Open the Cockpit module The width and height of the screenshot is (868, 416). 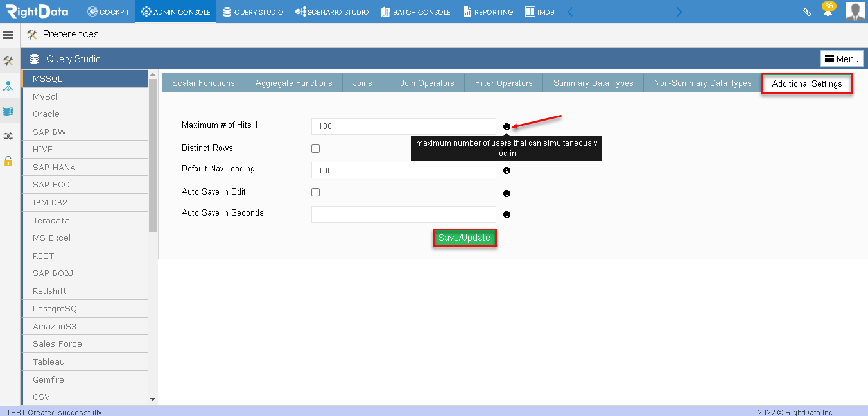108,12
